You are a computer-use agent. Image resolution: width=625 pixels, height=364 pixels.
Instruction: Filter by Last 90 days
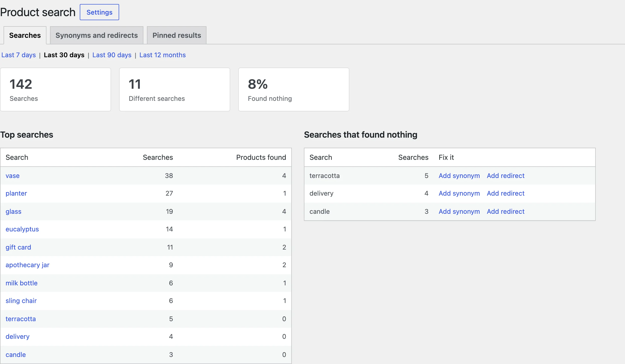[x=112, y=55]
